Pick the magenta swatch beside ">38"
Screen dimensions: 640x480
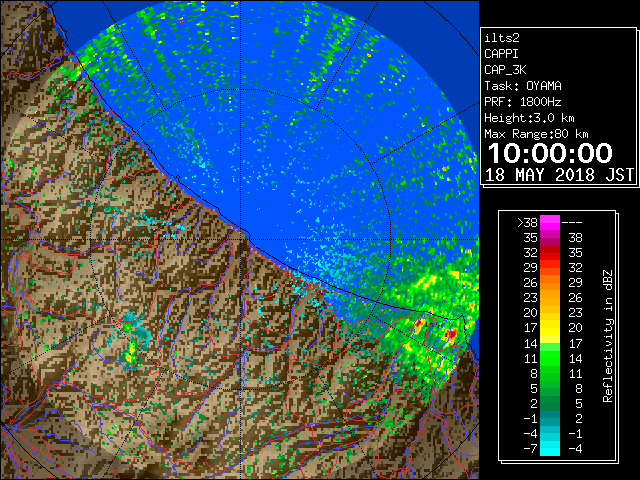pyautogui.click(x=550, y=223)
